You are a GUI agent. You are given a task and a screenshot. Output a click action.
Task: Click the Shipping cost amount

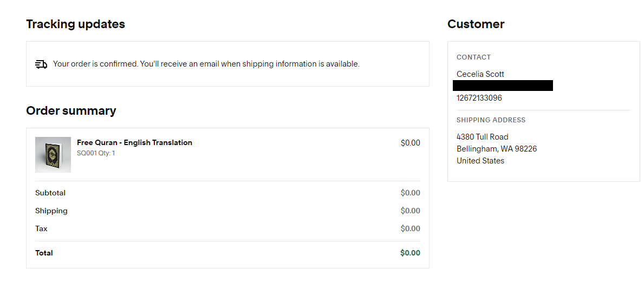click(410, 211)
